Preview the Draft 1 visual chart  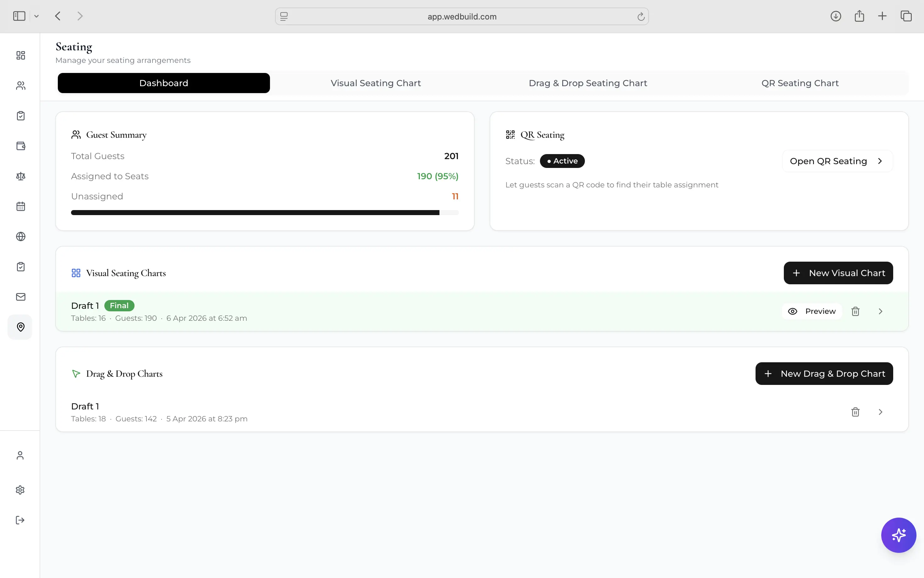click(x=812, y=311)
